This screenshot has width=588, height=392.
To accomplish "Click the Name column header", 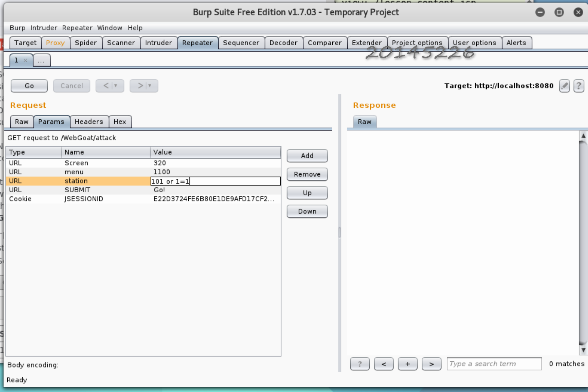I will point(106,152).
